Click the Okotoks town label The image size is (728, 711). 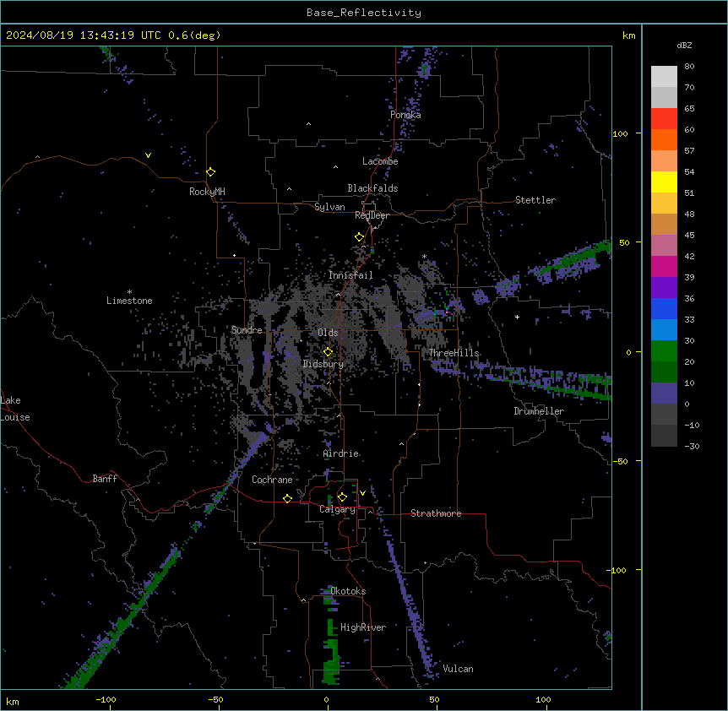click(348, 591)
